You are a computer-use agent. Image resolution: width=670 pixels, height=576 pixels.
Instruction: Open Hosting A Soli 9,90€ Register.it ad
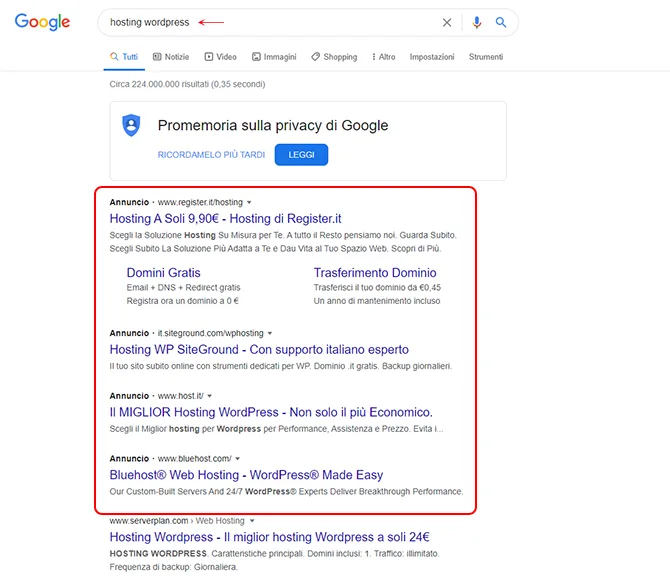[x=226, y=219]
